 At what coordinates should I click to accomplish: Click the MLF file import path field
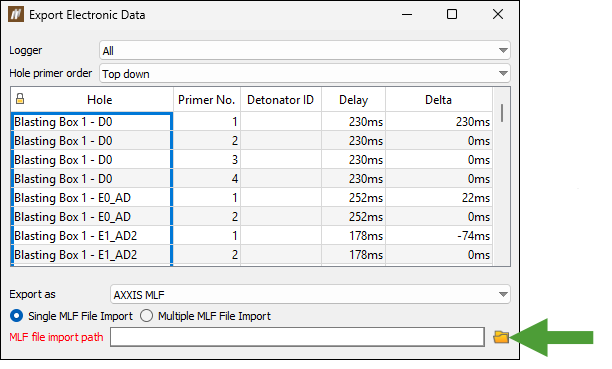pos(297,337)
